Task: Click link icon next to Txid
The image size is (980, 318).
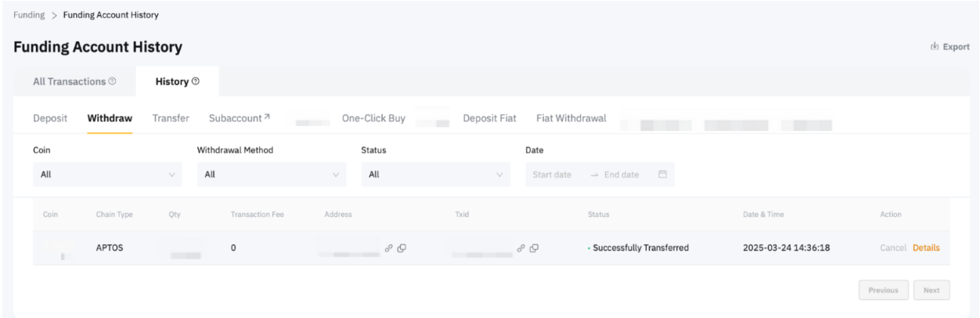Action: click(x=521, y=248)
